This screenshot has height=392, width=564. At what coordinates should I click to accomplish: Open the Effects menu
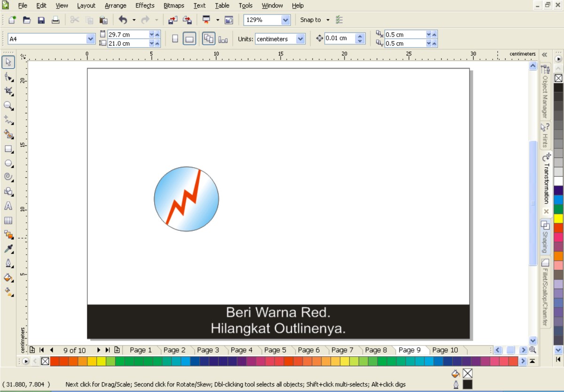point(145,6)
